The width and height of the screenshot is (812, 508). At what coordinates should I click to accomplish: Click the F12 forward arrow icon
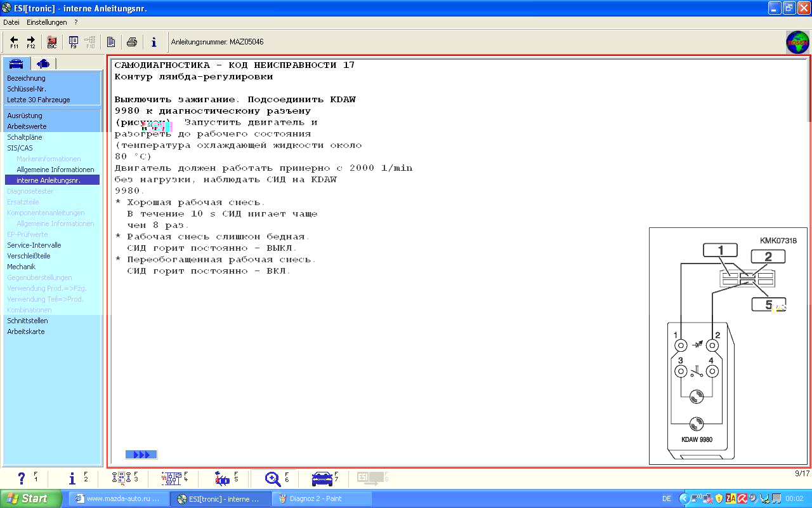pyautogui.click(x=30, y=42)
